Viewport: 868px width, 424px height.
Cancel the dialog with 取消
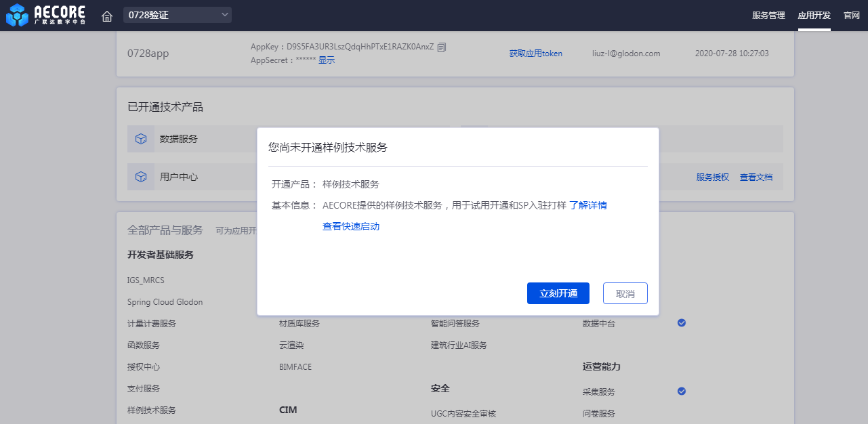(x=625, y=293)
